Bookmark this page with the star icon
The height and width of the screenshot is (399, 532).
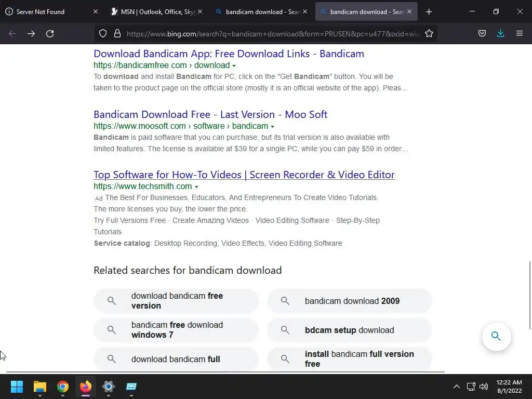click(x=429, y=34)
